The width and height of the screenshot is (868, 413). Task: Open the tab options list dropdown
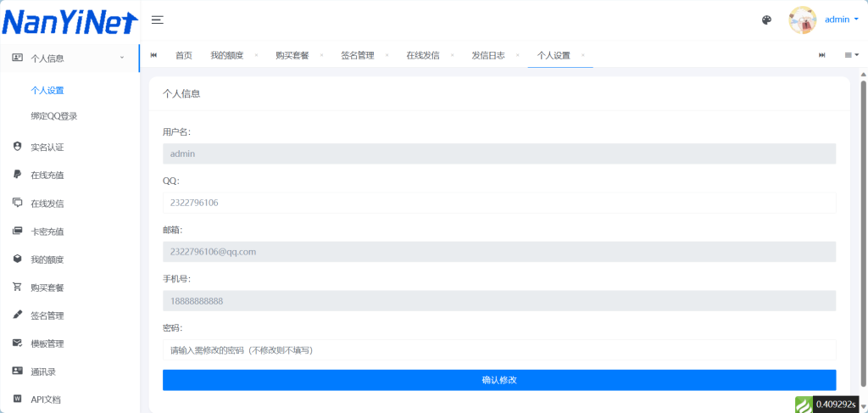851,55
